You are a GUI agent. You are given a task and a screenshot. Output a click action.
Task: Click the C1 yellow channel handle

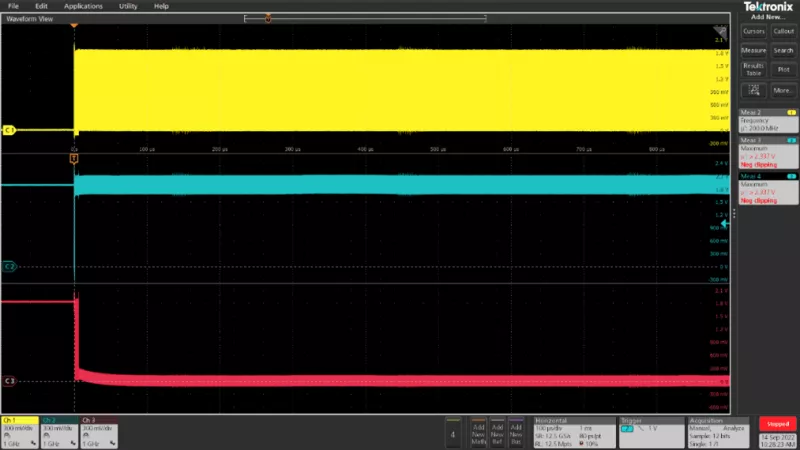tap(9, 131)
